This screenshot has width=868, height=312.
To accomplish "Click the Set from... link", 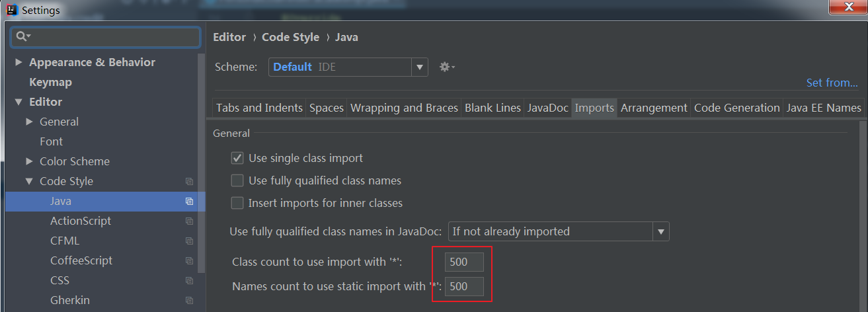I will tap(832, 83).
